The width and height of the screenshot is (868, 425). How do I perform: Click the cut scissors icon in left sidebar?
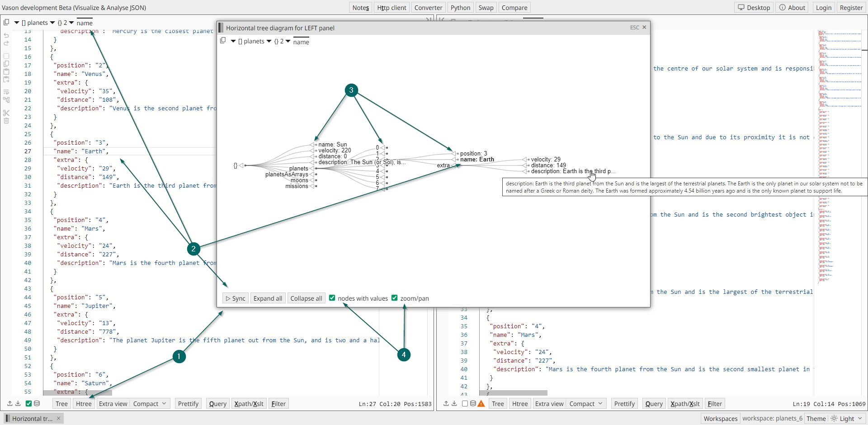(6, 113)
